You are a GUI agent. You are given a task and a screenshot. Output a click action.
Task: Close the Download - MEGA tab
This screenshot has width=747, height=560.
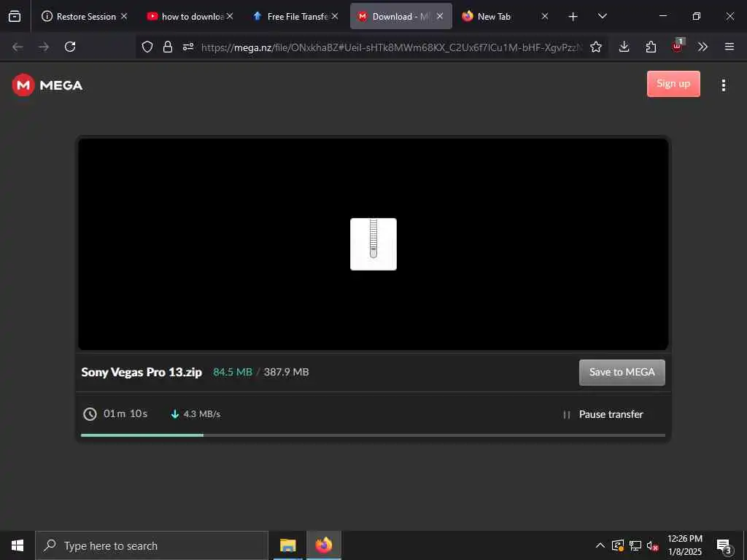440,16
